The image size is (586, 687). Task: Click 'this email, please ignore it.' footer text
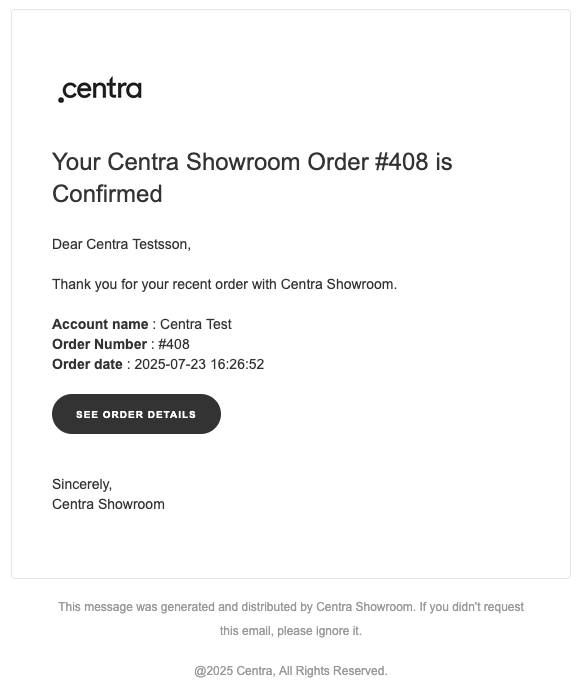pyautogui.click(x=291, y=631)
